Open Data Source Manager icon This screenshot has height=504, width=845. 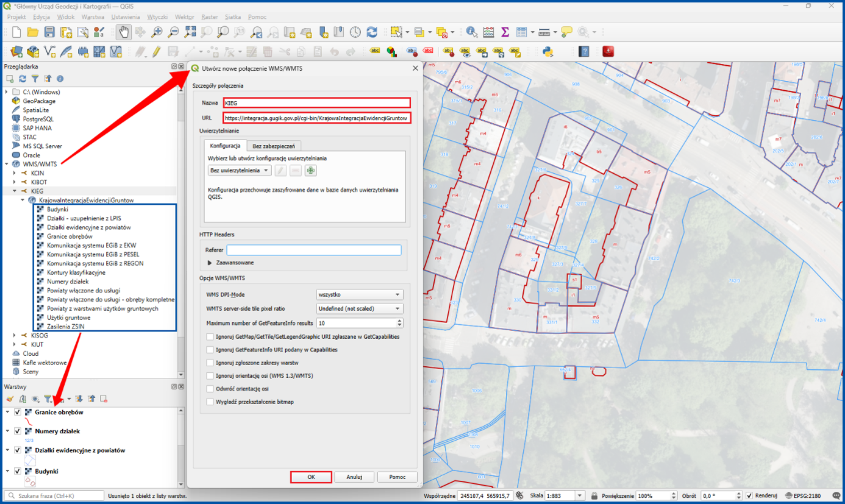[x=16, y=52]
